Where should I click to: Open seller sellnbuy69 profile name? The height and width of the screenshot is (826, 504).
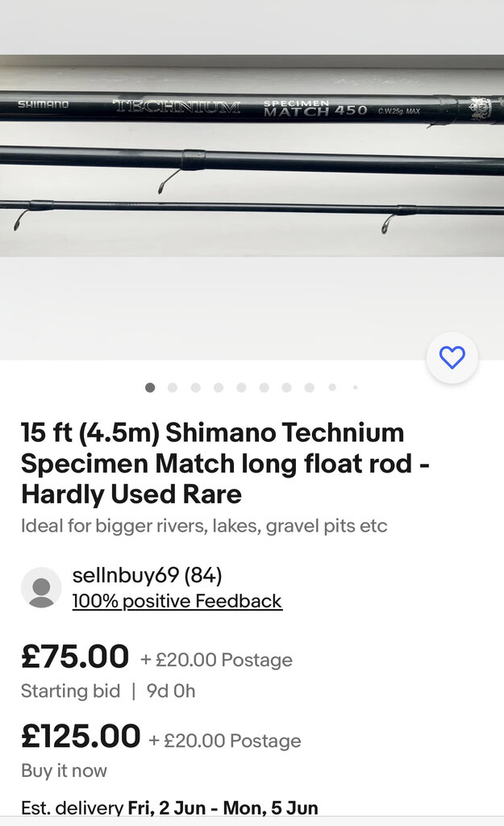point(147,575)
